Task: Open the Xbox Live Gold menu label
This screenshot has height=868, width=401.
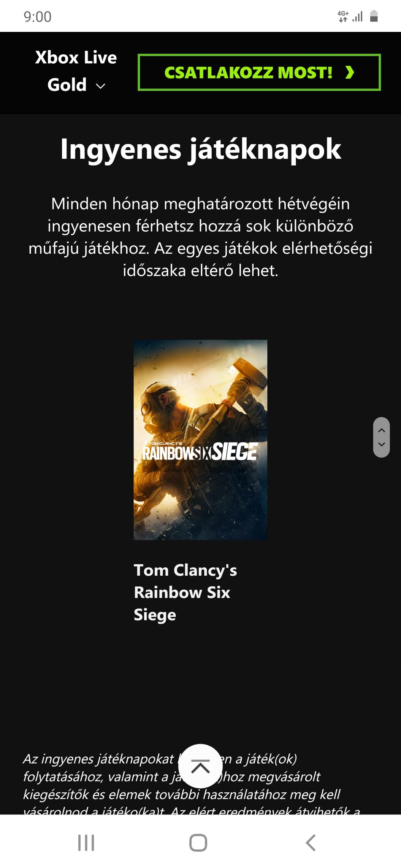Action: coord(76,71)
